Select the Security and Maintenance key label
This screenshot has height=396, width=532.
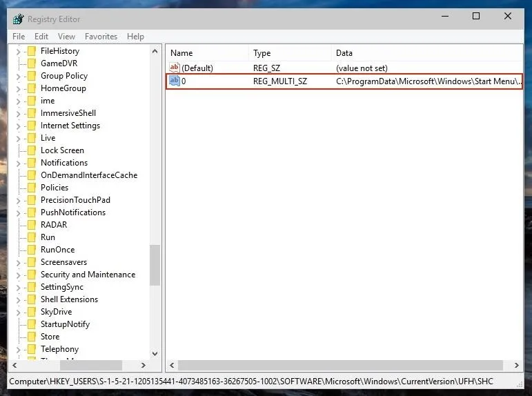tap(88, 275)
